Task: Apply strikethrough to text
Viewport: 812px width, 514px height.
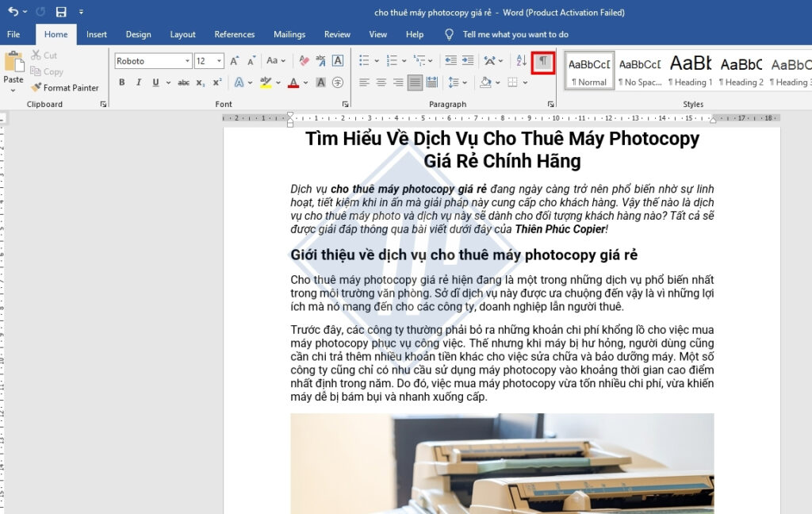Action: point(183,82)
